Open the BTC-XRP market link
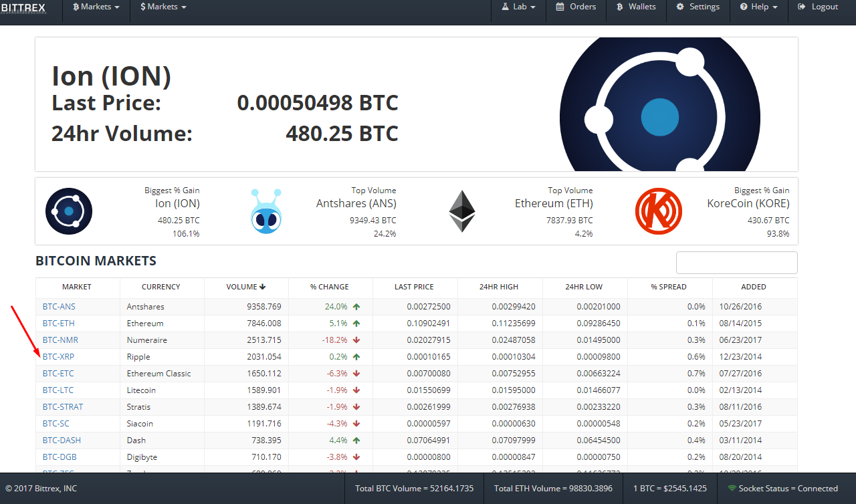The image size is (856, 504). coord(59,357)
